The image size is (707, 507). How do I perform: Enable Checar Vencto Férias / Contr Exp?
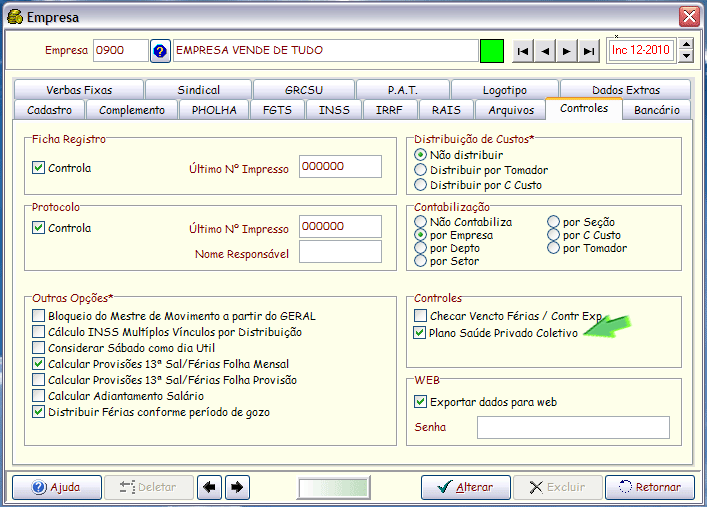pos(420,315)
